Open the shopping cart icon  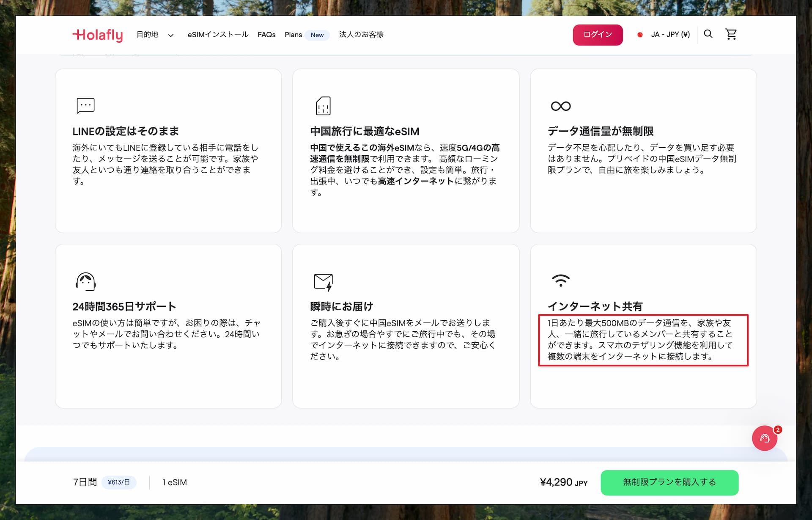click(731, 34)
